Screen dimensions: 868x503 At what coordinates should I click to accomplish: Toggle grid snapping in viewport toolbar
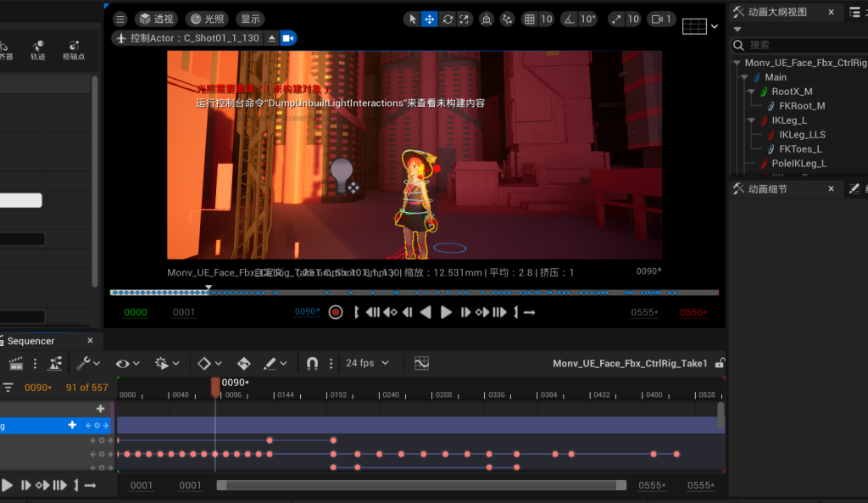coord(529,20)
